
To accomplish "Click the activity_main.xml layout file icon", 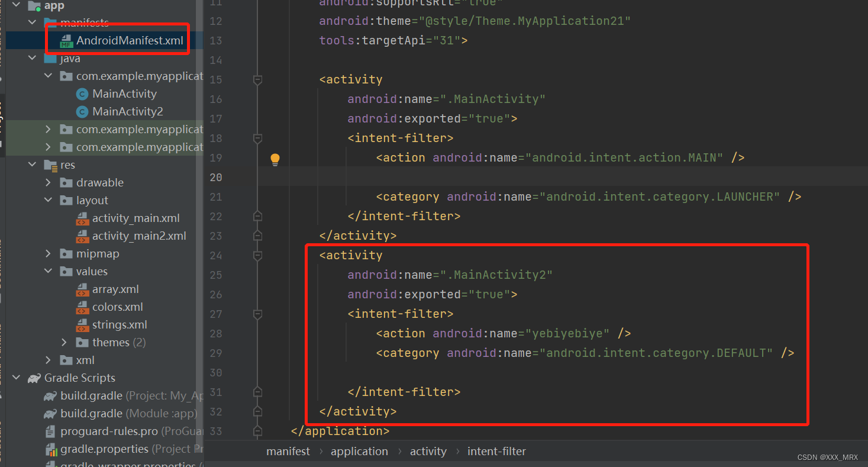I will click(82, 218).
